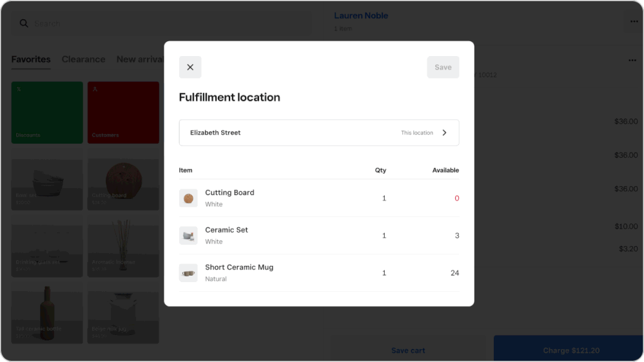The image size is (644, 362).
Task: Add the Aromatic incense product tile
Action: click(x=123, y=246)
